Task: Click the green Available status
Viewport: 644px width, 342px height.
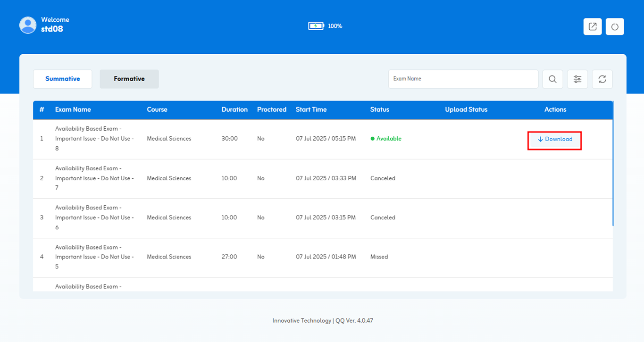Action: [386, 139]
